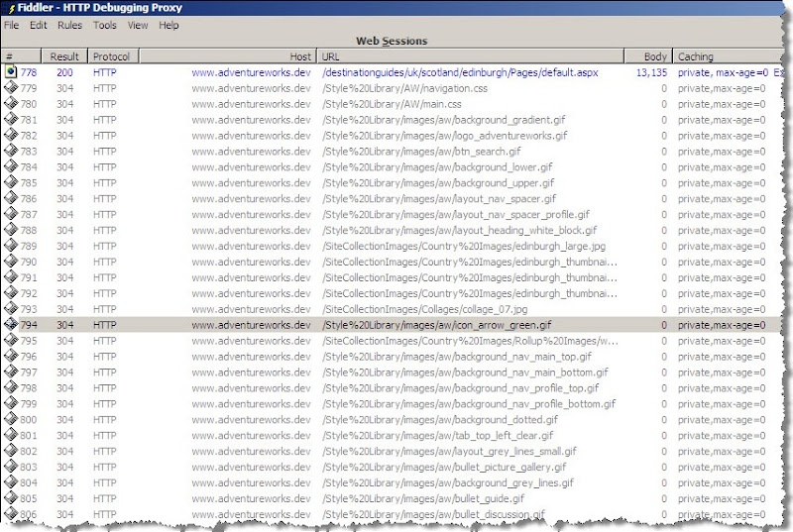Sort by the Host column header
793x532 pixels.
(228, 56)
